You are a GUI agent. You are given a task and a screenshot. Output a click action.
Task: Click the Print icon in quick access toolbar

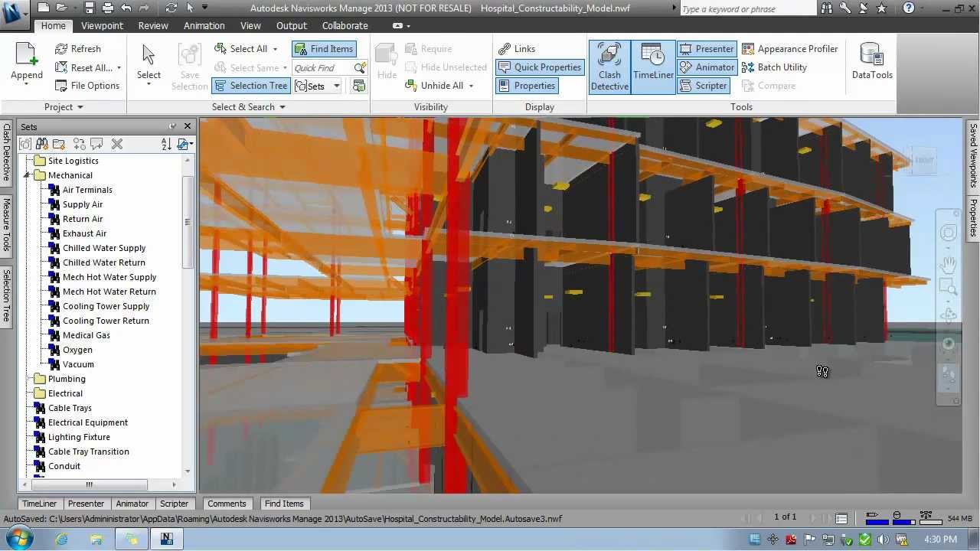tap(108, 8)
